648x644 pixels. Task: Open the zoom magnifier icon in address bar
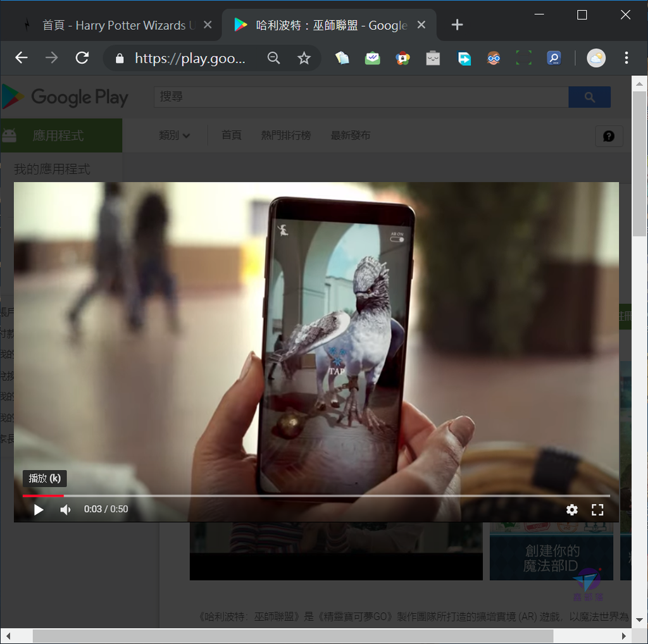[273, 58]
